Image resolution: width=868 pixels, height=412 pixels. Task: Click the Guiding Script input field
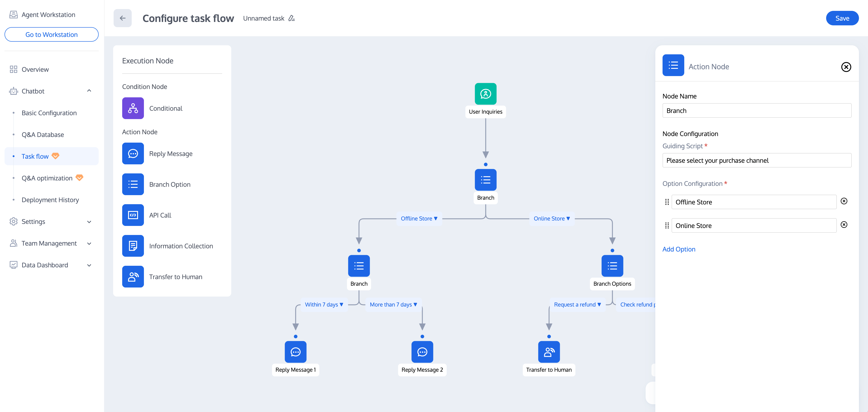pyautogui.click(x=756, y=160)
